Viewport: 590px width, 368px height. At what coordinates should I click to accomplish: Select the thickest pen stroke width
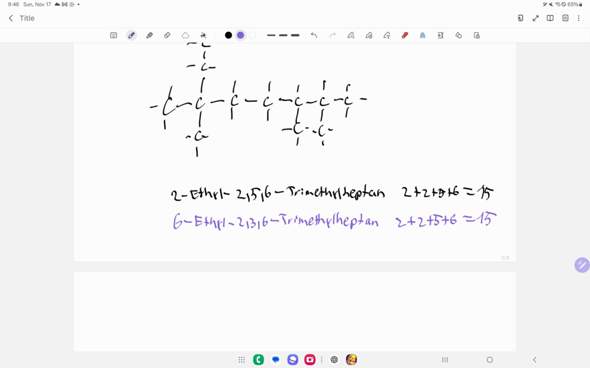point(295,35)
